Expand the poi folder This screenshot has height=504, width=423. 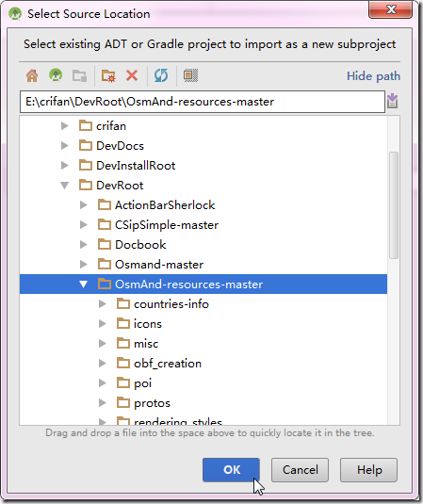click(102, 383)
